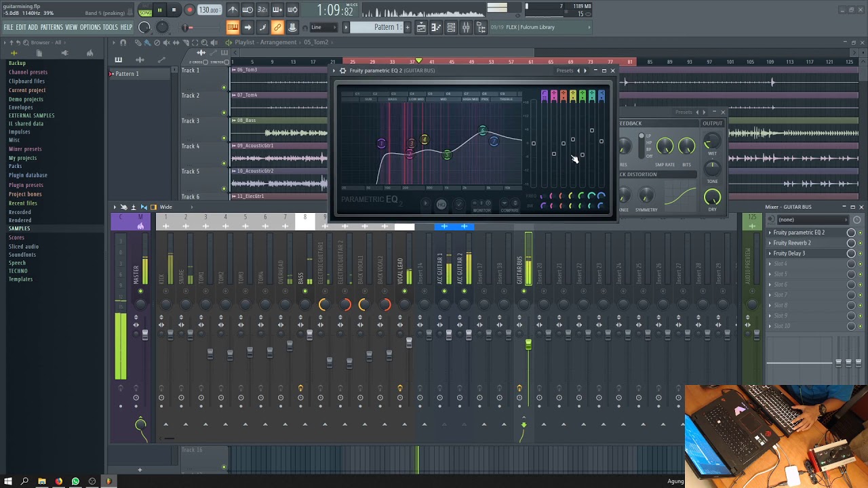Open the Playlist view from toolbar
Screen dimensions: 868x488
coord(421,27)
